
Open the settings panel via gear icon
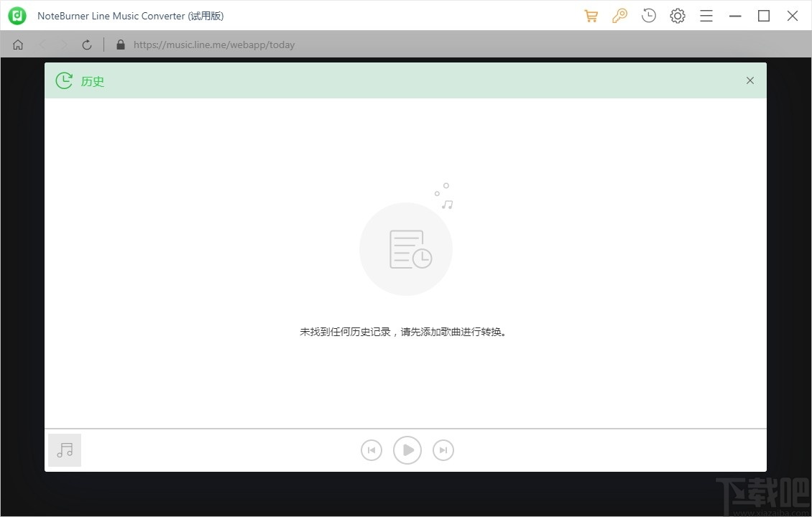tap(677, 15)
